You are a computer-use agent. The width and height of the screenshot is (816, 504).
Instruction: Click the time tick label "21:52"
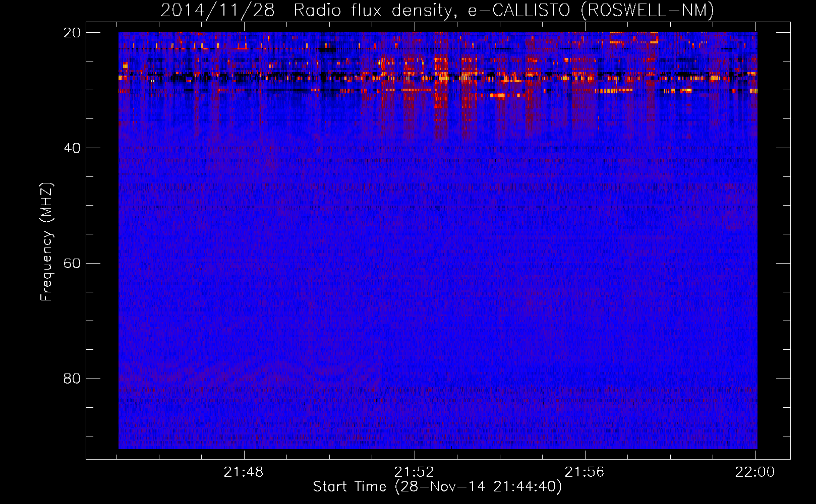point(415,472)
